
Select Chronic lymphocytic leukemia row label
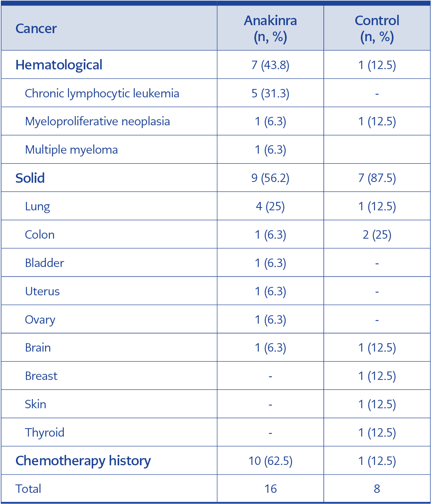point(102,93)
